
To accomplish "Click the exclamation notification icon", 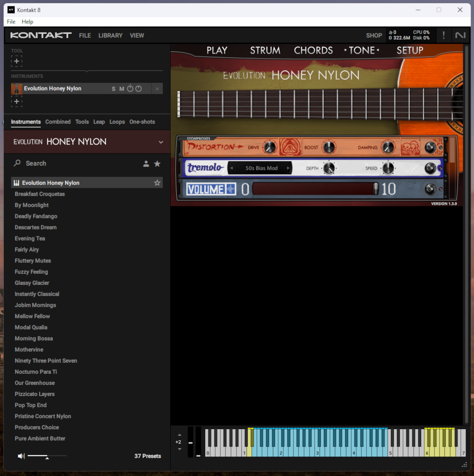I will (x=444, y=35).
